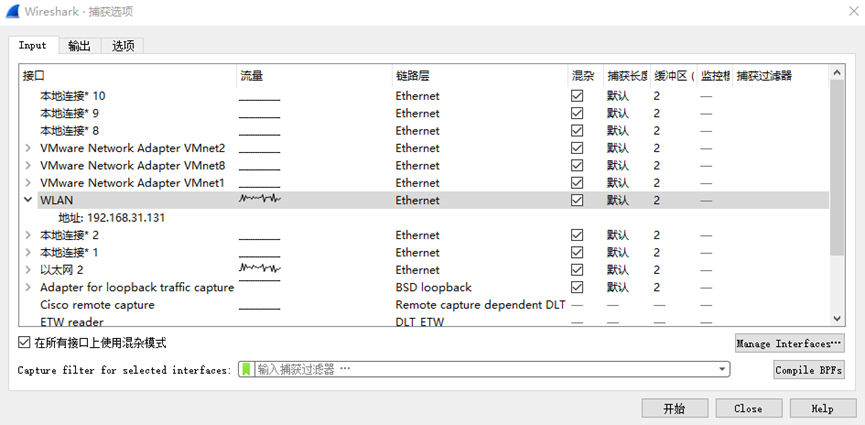The width and height of the screenshot is (865, 425).
Task: Select Cisco remote capture interface
Action: tap(97, 305)
